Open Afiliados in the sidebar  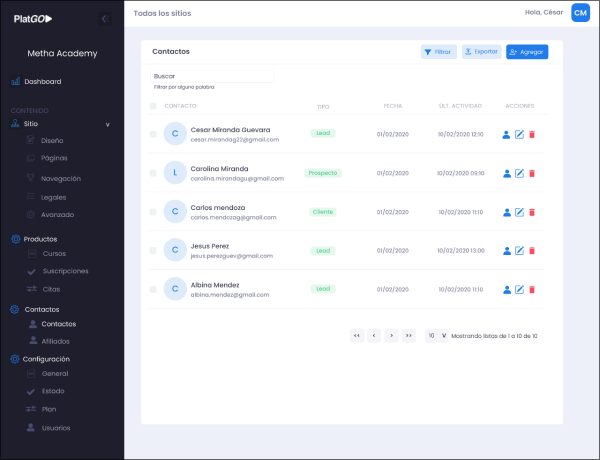point(55,341)
